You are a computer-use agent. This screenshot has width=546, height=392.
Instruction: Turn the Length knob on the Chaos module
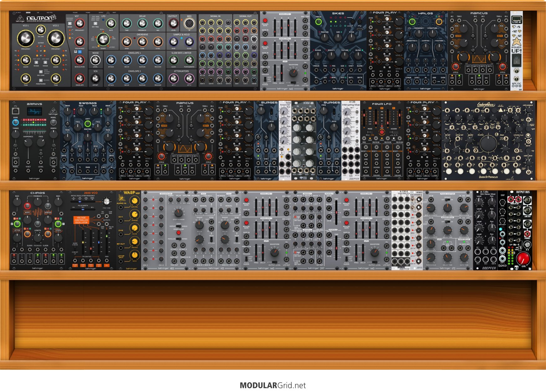(38, 238)
